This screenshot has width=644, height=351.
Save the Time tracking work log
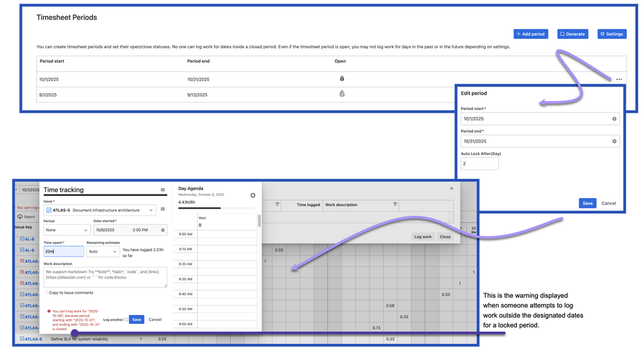coord(137,319)
